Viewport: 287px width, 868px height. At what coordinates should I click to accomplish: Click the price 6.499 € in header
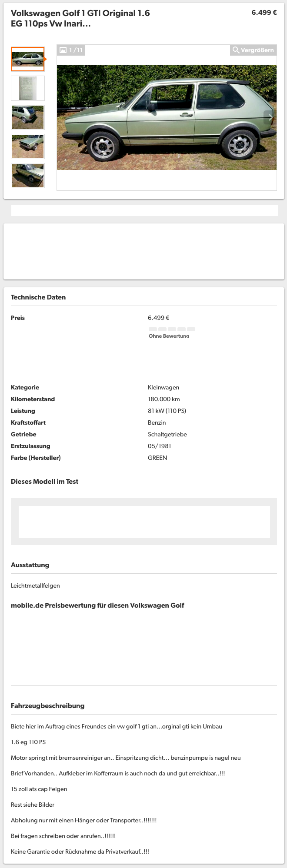pyautogui.click(x=264, y=13)
